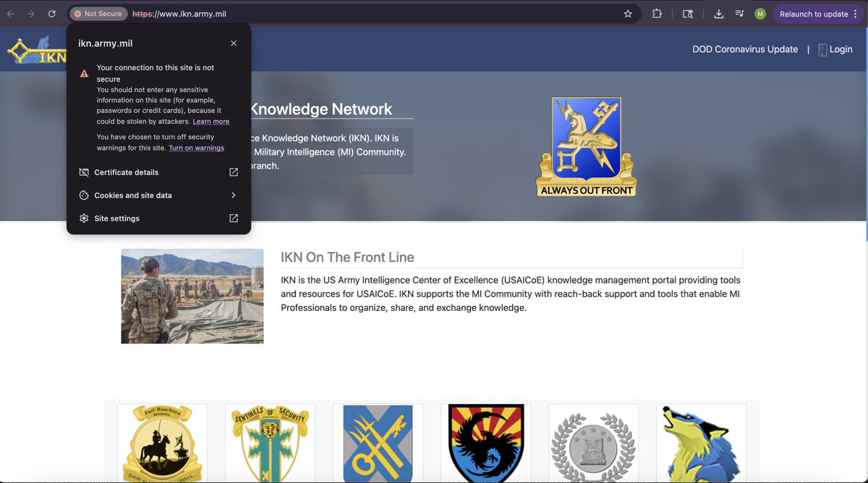Click the browser forward arrow
This screenshot has width=868, height=483.
pos(31,14)
